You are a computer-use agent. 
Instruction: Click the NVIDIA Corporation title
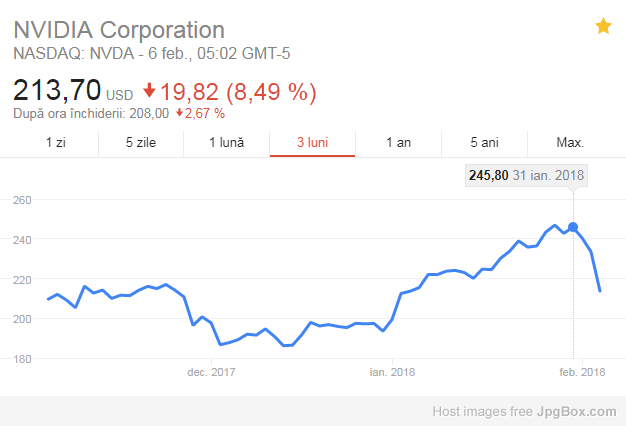[x=119, y=30]
